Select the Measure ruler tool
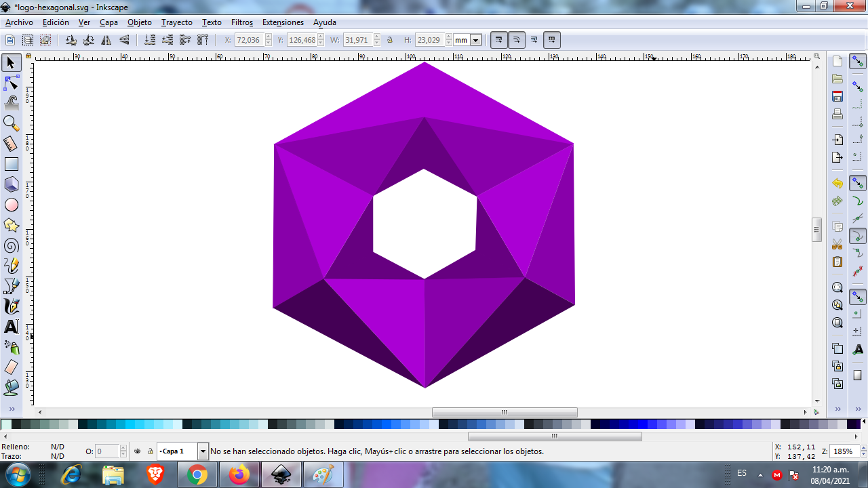 point(11,144)
